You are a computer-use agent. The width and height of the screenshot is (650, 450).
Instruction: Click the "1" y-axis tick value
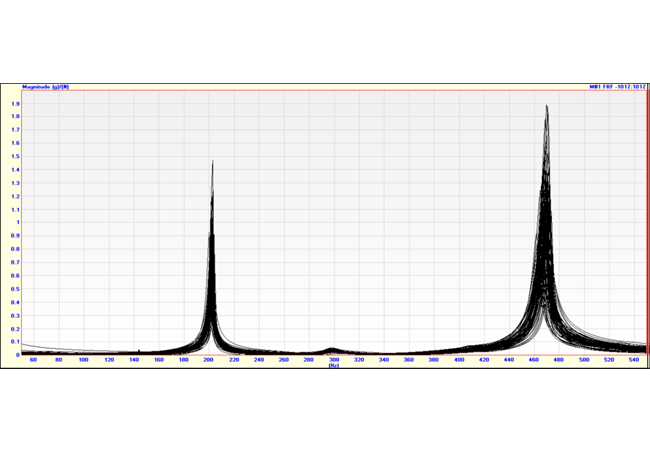[18, 222]
